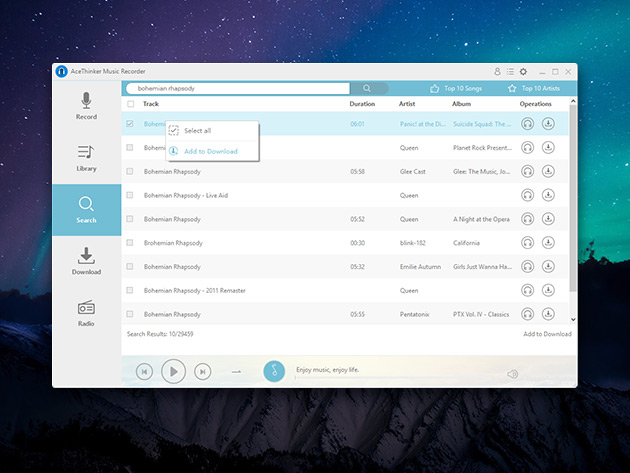
Task: Open the Record section in sidebar
Action: click(86, 106)
